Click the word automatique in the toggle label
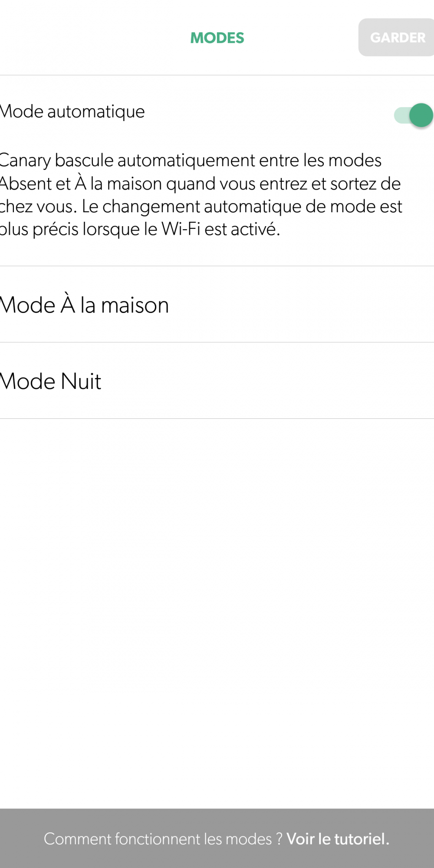The height and width of the screenshot is (868, 434). (x=96, y=112)
